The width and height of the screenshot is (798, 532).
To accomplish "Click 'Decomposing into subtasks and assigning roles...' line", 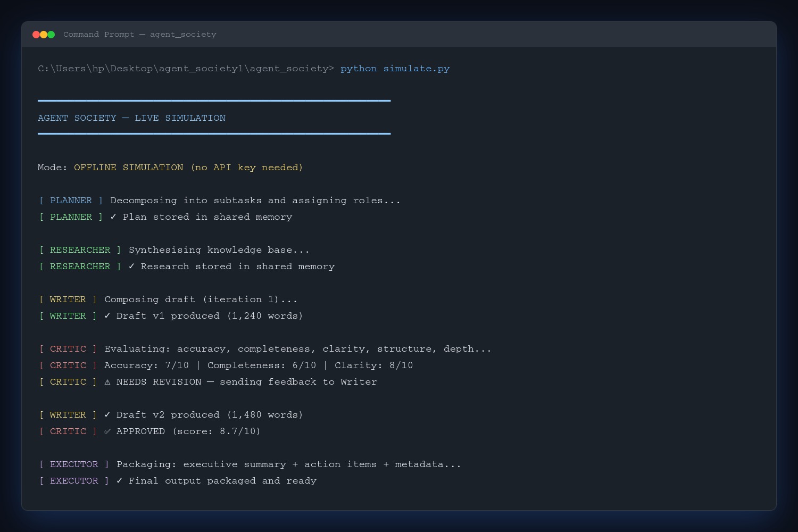I will coord(255,201).
